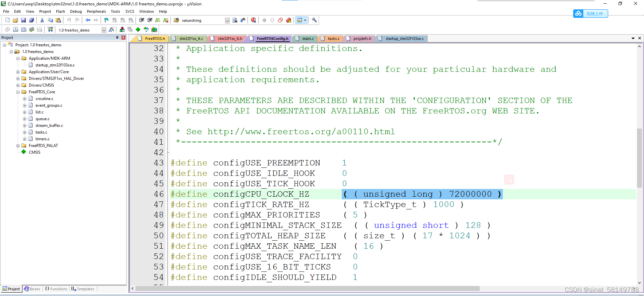The height and width of the screenshot is (296, 644).
Task: Switch to the projdefs.h tab
Action: pyautogui.click(x=359, y=39)
